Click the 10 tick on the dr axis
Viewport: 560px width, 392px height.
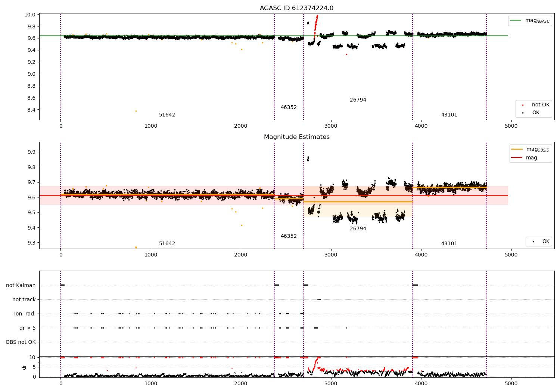(x=32, y=357)
